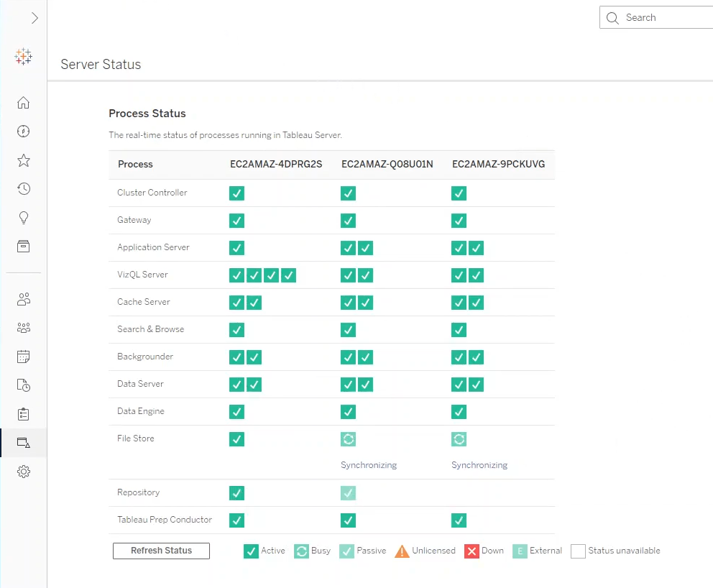Click the empty Status unavailable legend box
Screen dimensions: 713x588
pyautogui.click(x=578, y=551)
